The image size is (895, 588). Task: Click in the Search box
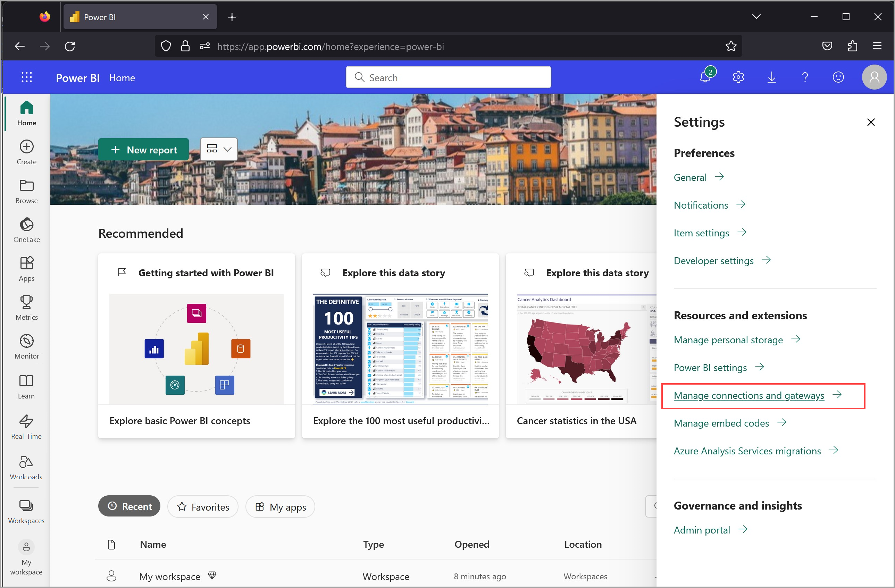448,77
